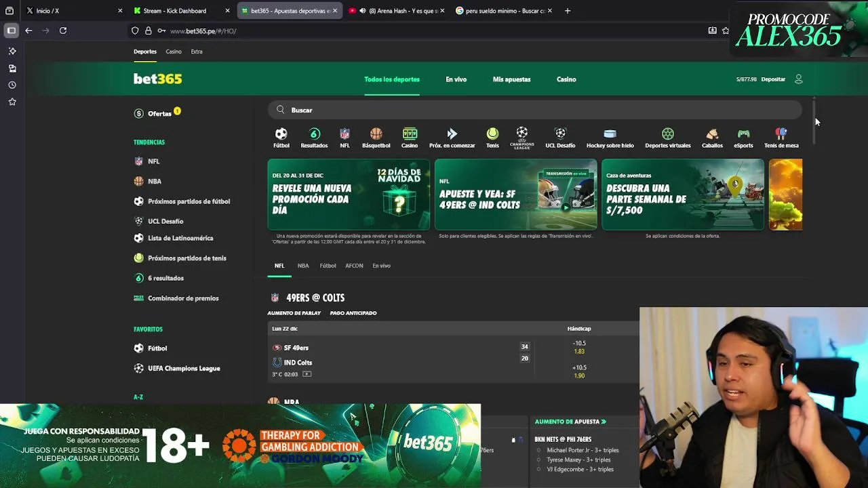Click the browser reload icon
This screenshot has height=488, width=868.
[63, 30]
